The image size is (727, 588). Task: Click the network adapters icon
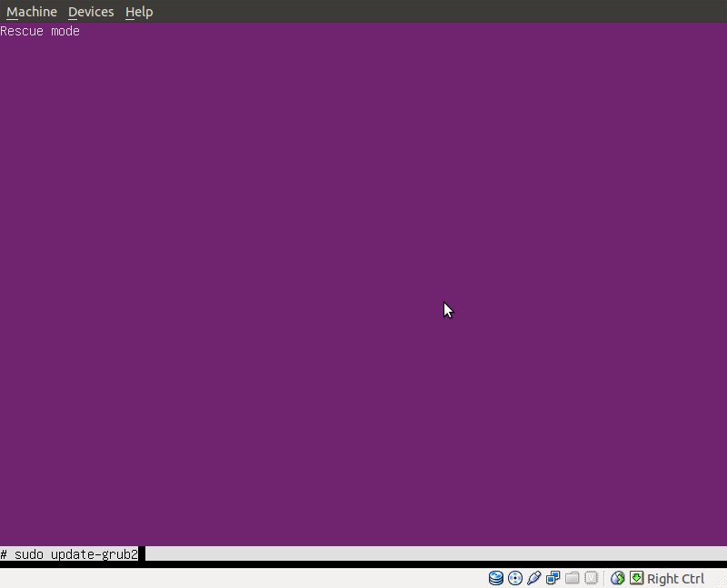coord(553,578)
